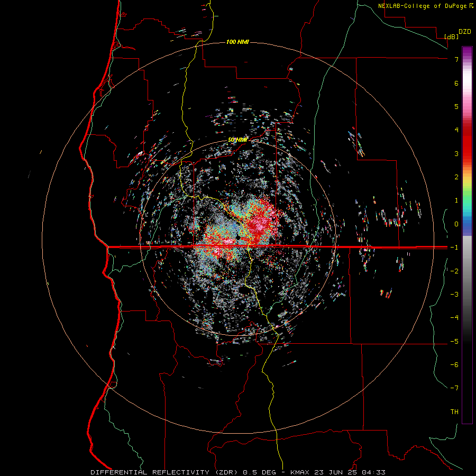Click the black radar site dot at center
The image size is (476, 476).
point(239,237)
